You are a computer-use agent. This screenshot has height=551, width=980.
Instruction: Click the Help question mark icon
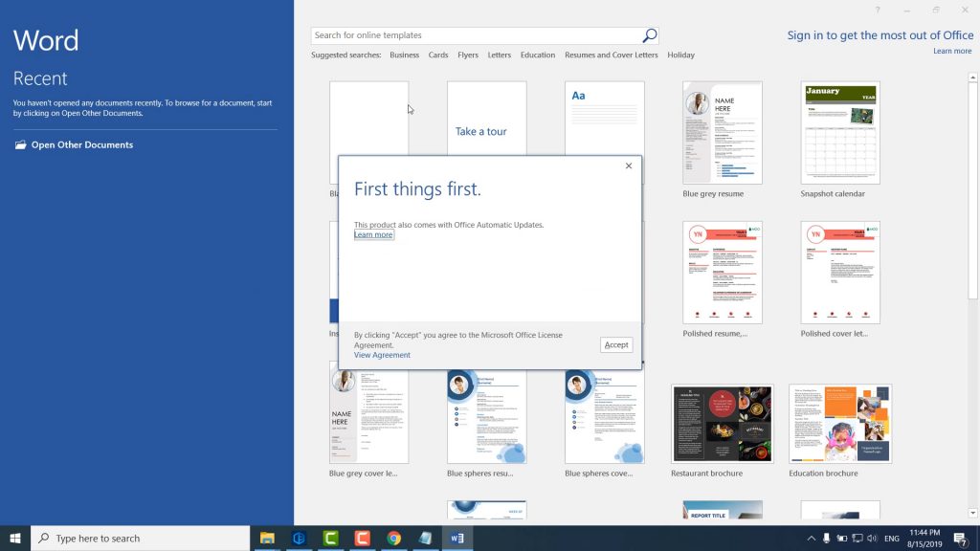click(878, 10)
